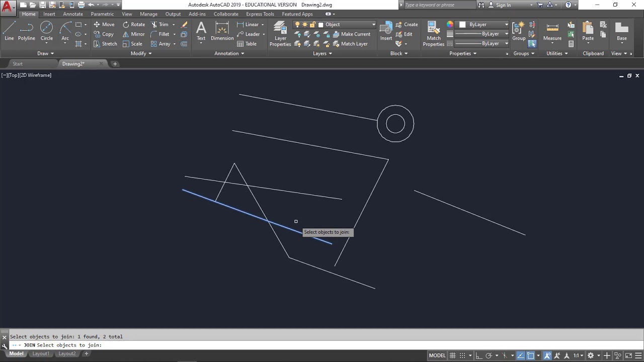Switch to the Layout1 tab
Screen dimensions: 644x362
pyautogui.click(x=41, y=354)
